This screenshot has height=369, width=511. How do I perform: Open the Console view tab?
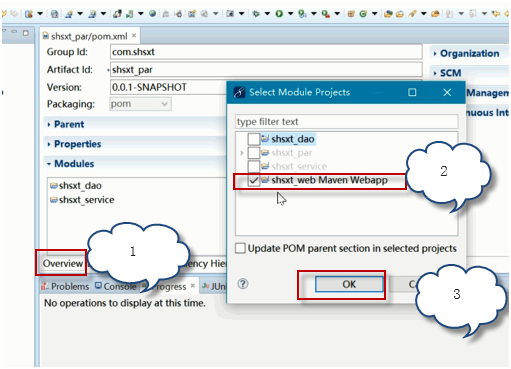(x=116, y=286)
